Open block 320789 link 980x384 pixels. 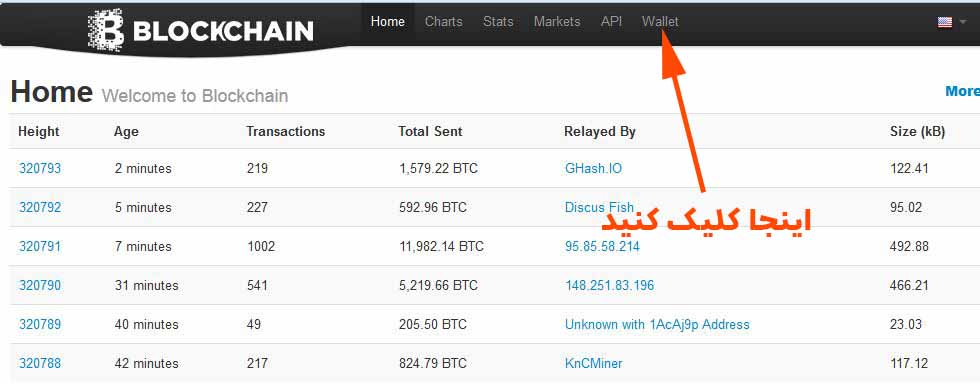coord(40,324)
